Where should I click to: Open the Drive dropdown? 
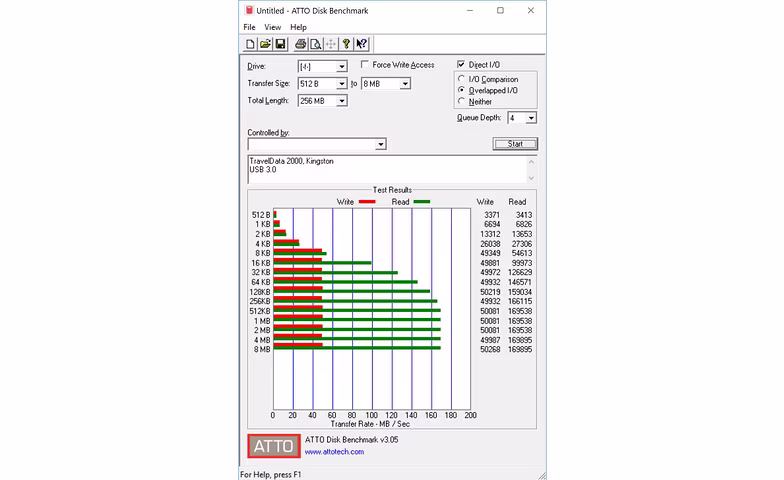pyautogui.click(x=342, y=66)
